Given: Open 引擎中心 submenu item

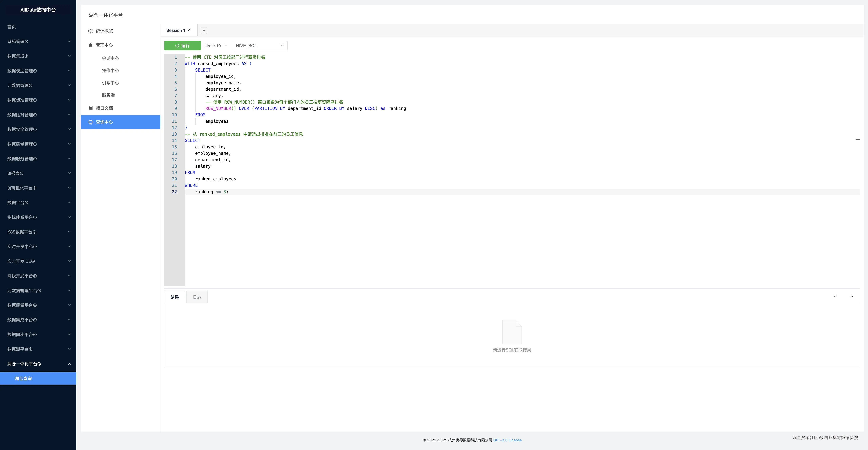Looking at the screenshot, I should click(x=110, y=83).
